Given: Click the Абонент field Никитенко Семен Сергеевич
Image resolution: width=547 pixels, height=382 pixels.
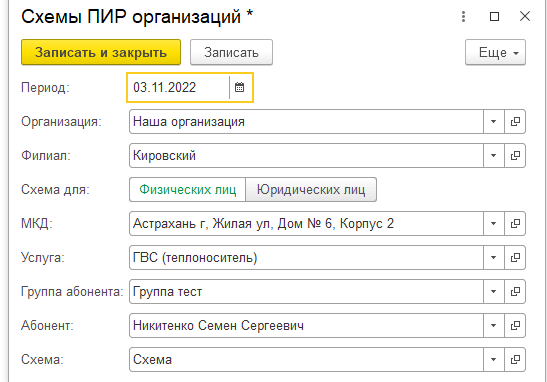Looking at the screenshot, I should tap(306, 326).
